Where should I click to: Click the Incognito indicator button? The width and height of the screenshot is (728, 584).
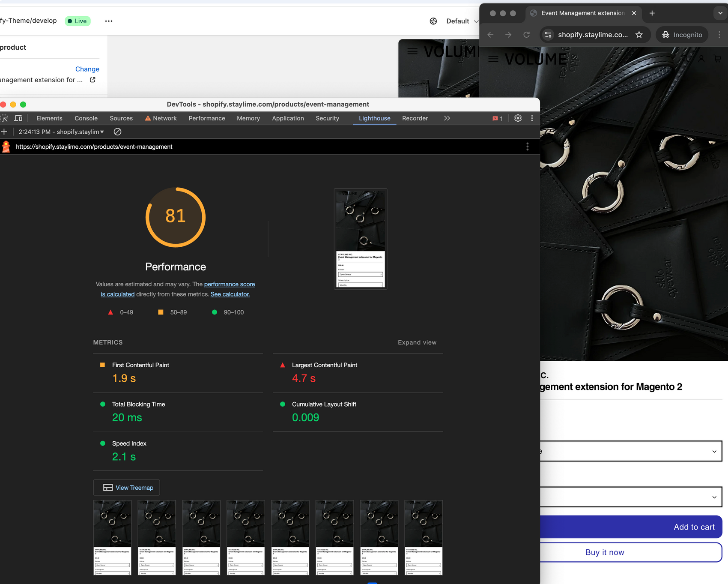(682, 35)
